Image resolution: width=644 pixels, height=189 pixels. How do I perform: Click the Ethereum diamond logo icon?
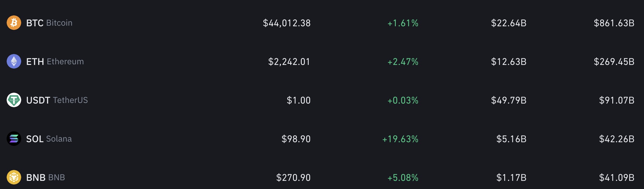coord(14,62)
